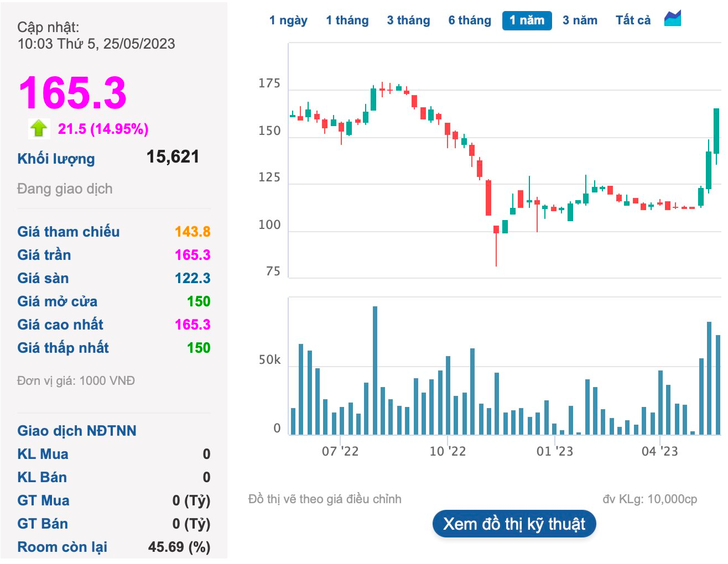Click the 'Giá trần' label
Viewport: 728px width, 564px height.
pos(44,255)
